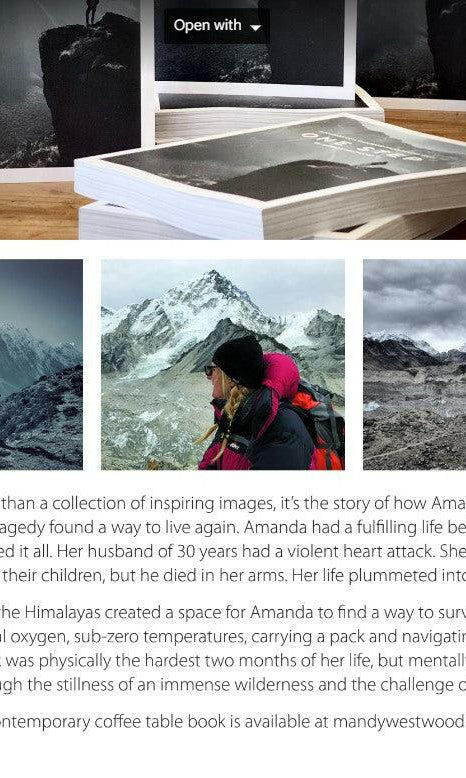Click the 'sub-zero temperatures' text line
This screenshot has height=778, width=466.
[x=233, y=636]
